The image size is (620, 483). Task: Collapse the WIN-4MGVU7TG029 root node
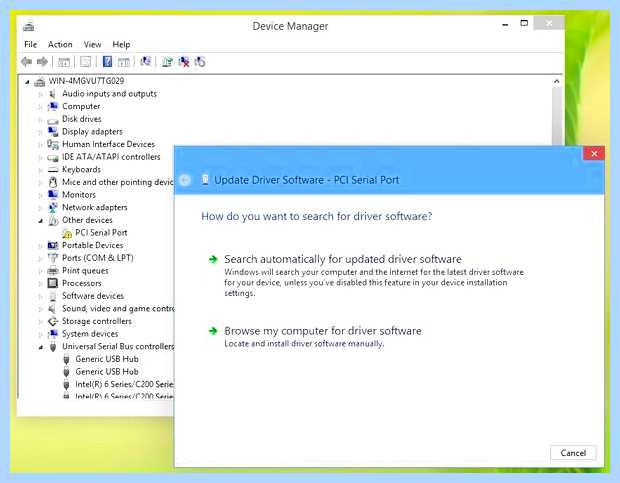[27, 82]
